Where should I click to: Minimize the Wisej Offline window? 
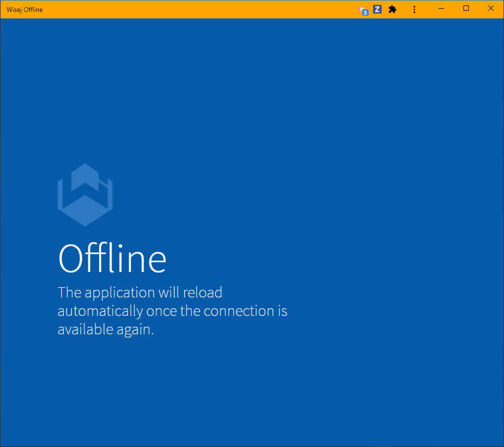coord(441,9)
